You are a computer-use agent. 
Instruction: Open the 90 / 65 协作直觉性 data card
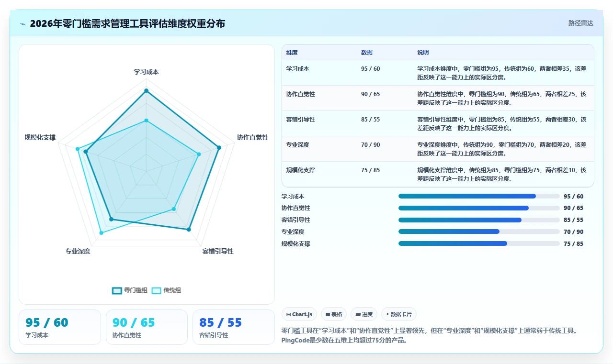click(147, 327)
